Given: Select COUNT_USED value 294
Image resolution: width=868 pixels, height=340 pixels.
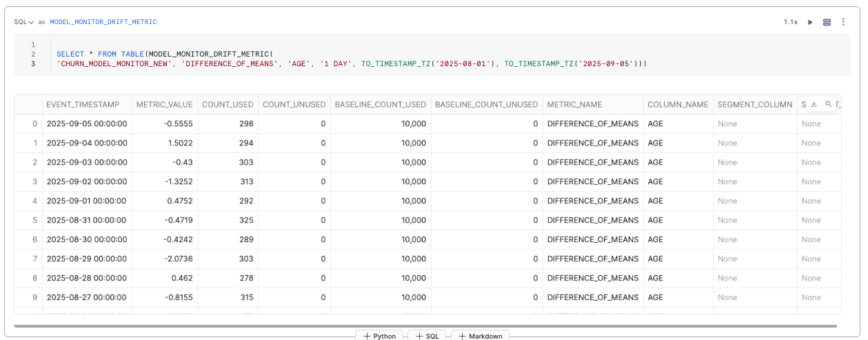Looking at the screenshot, I should coord(228,143).
